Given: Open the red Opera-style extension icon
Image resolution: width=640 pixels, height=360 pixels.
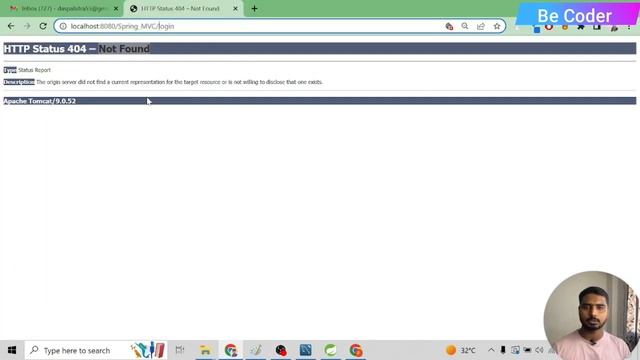Looking at the screenshot, I should click(x=549, y=27).
